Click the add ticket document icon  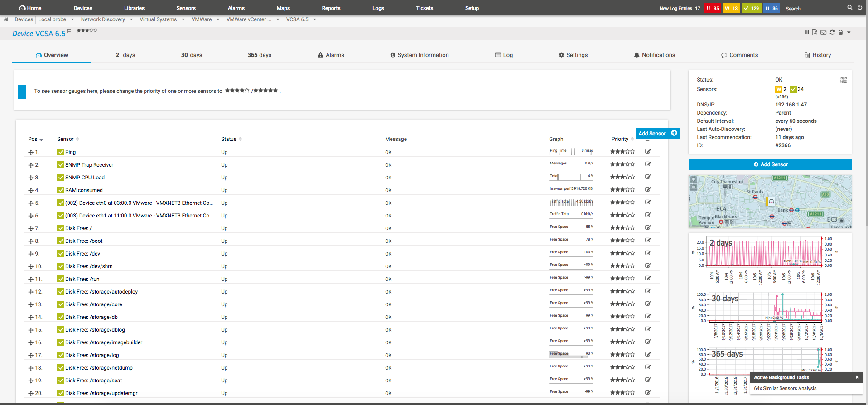click(815, 33)
